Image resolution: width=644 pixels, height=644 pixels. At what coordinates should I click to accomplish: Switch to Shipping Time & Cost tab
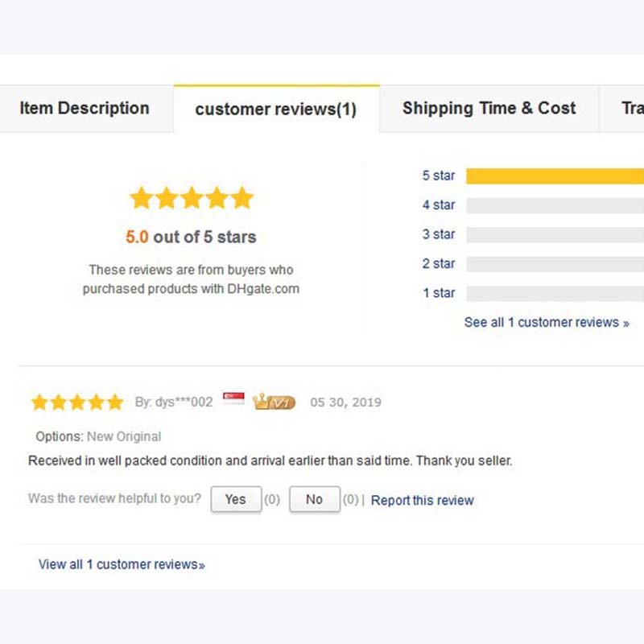tap(489, 109)
